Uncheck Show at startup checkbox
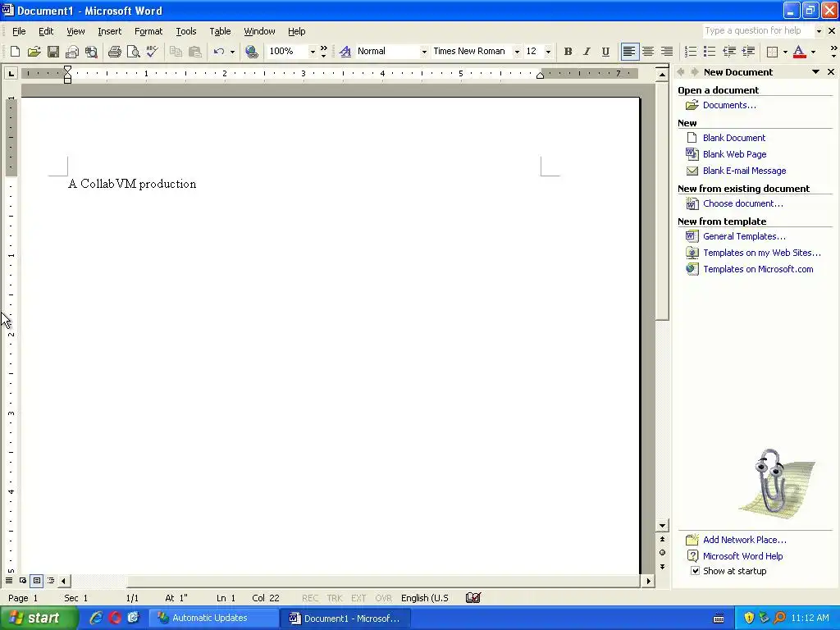840x630 pixels. (x=695, y=571)
